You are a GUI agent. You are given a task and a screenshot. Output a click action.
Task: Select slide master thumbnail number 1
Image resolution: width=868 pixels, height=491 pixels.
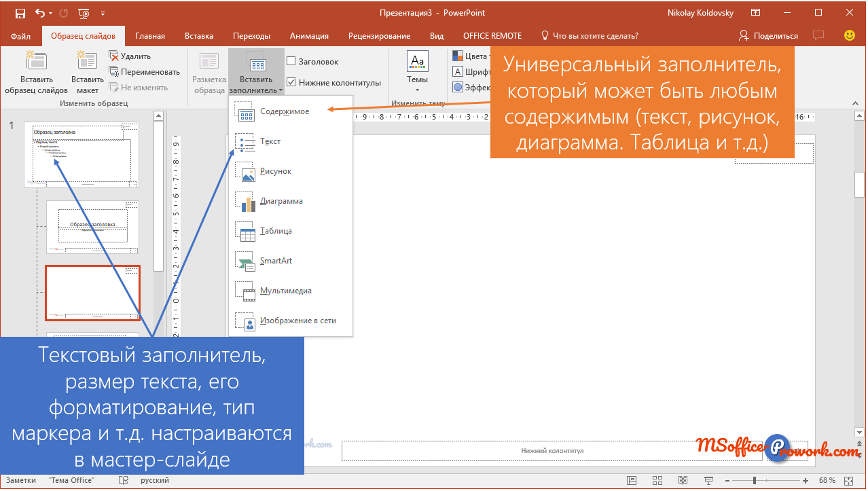[x=82, y=154]
